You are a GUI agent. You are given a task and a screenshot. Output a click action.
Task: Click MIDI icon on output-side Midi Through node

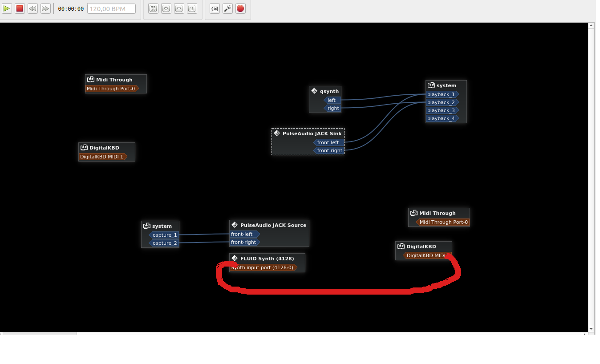91,80
